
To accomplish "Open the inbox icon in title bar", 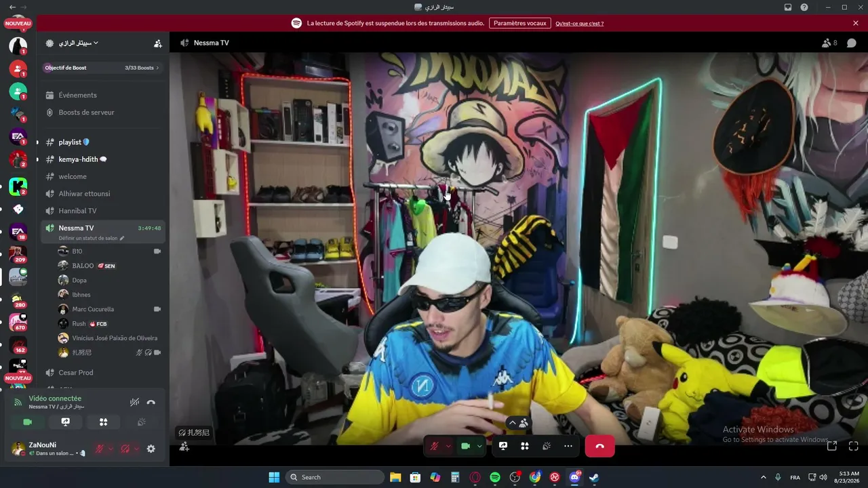I will pos(788,7).
